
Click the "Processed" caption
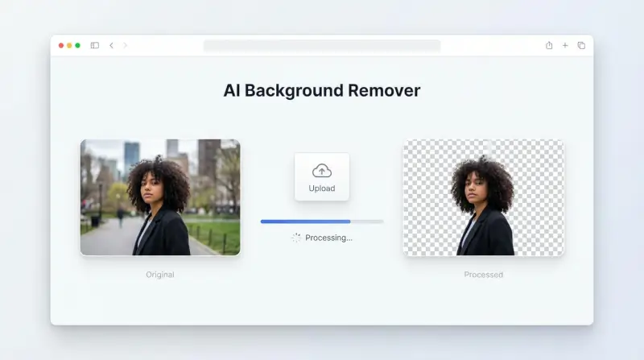tap(484, 275)
